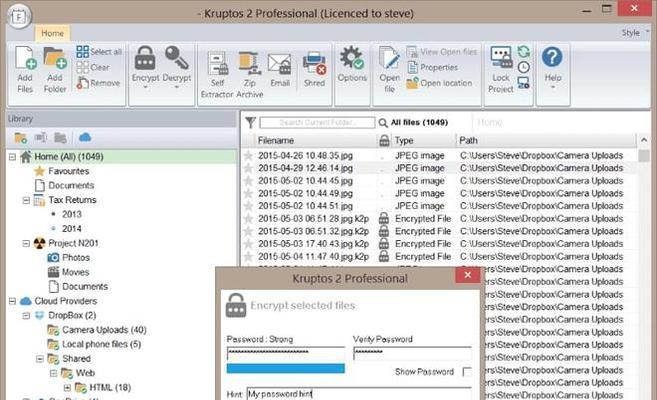
Task: Collapse the Project N201 tree node
Action: pyautogui.click(x=26, y=243)
